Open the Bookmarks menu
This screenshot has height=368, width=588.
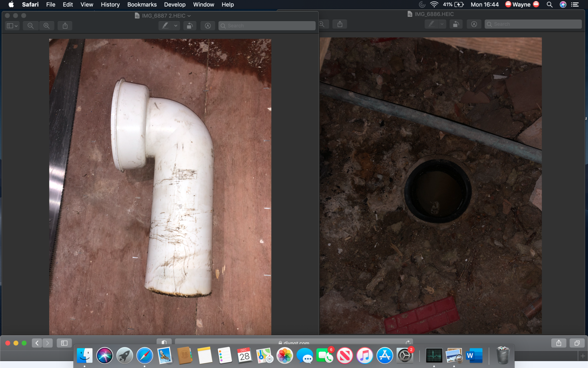(x=142, y=4)
